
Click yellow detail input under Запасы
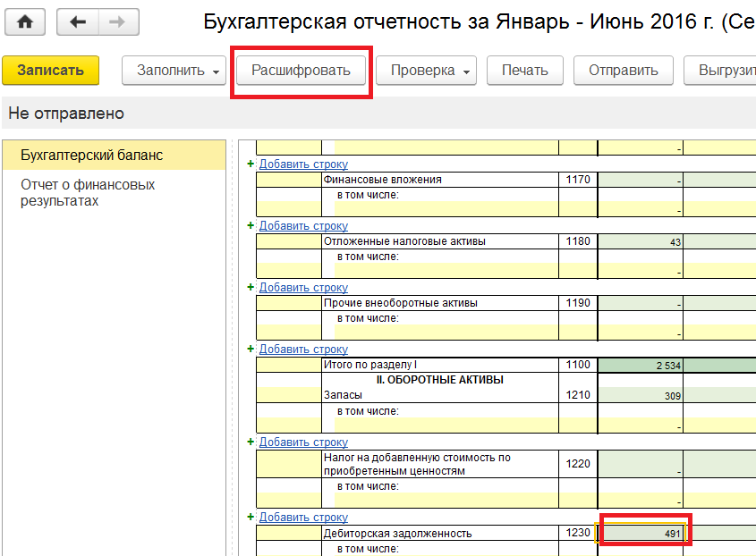point(446,425)
